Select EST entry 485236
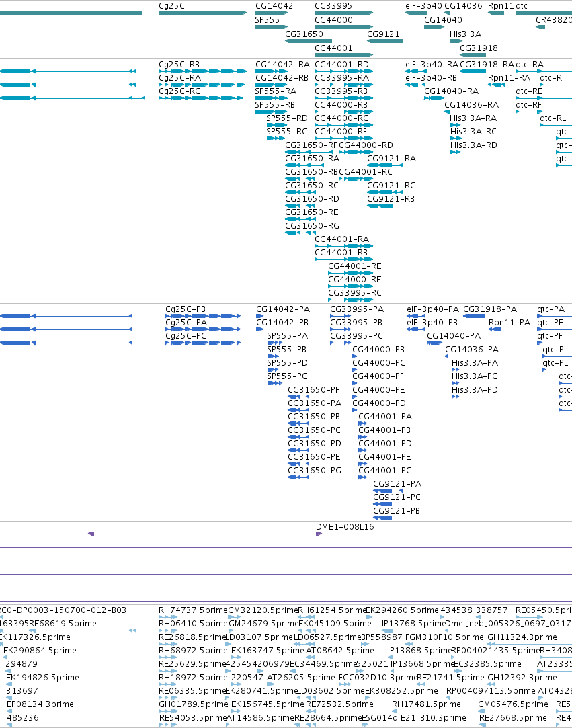The image size is (572, 728). click(24, 718)
